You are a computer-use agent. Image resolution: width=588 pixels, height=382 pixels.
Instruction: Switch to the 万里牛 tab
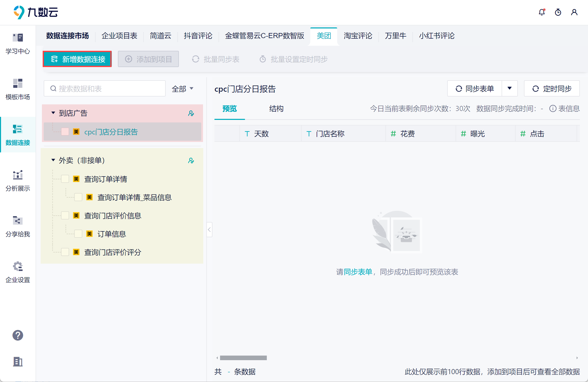[396, 36]
